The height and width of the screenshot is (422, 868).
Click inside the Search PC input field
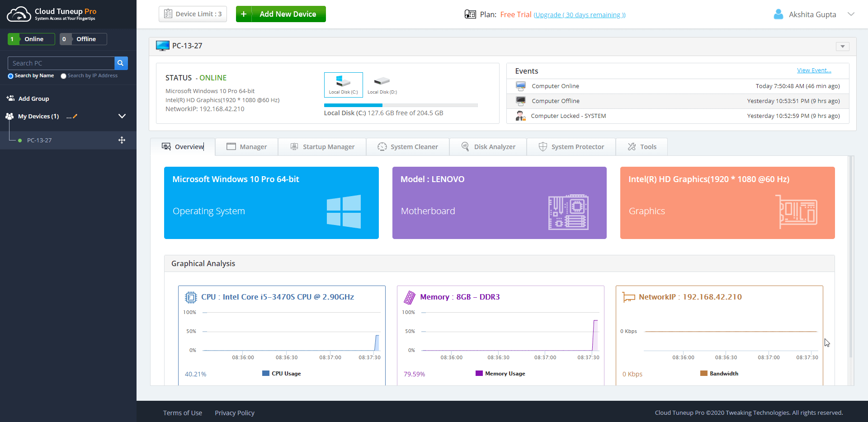61,63
